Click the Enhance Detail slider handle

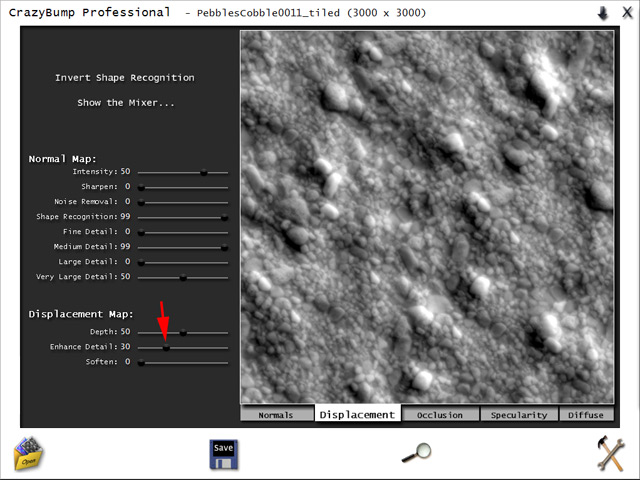pos(166,348)
